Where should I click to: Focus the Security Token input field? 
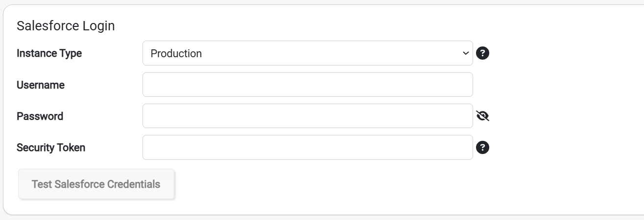click(308, 147)
